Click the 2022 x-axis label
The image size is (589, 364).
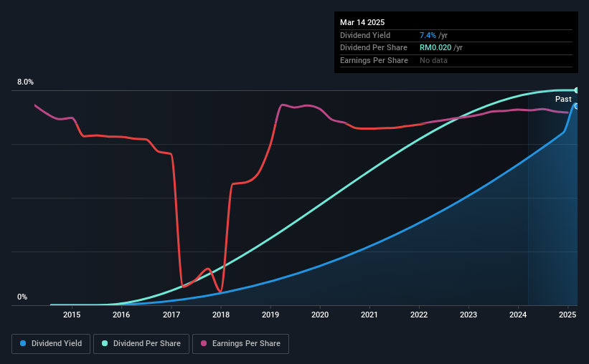click(x=419, y=315)
